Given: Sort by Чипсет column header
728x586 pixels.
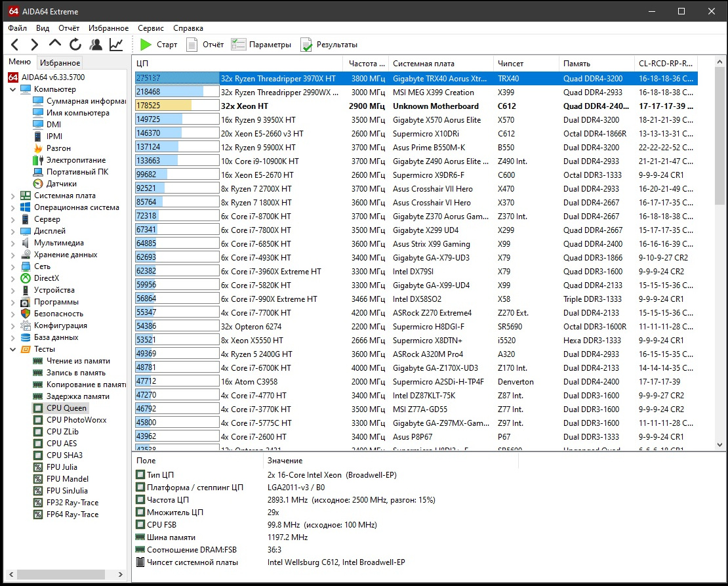Looking at the screenshot, I should click(526, 64).
